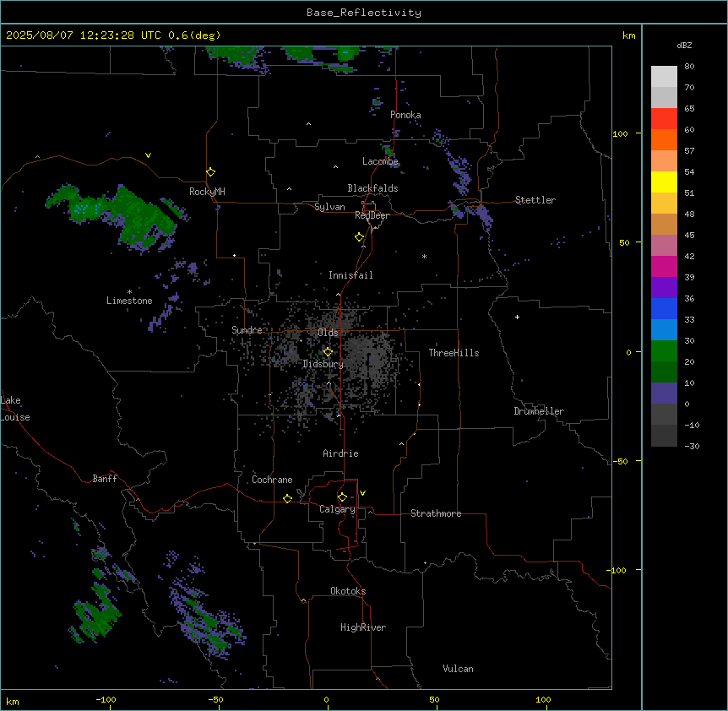Screen dimensions: 728x711
Task: Click the yellow v marker northwest of RockyMH
Action: coord(148,155)
